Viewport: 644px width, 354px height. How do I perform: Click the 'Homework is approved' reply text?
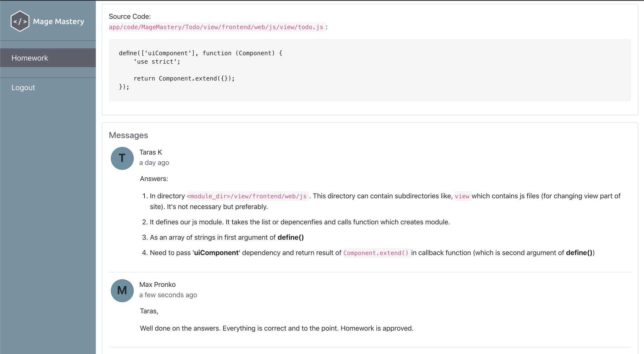pyautogui.click(x=377, y=328)
